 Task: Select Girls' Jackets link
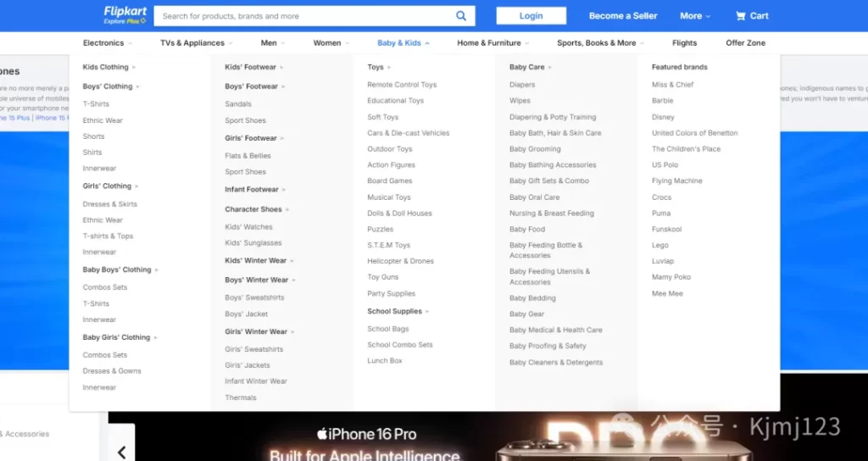tap(248, 365)
